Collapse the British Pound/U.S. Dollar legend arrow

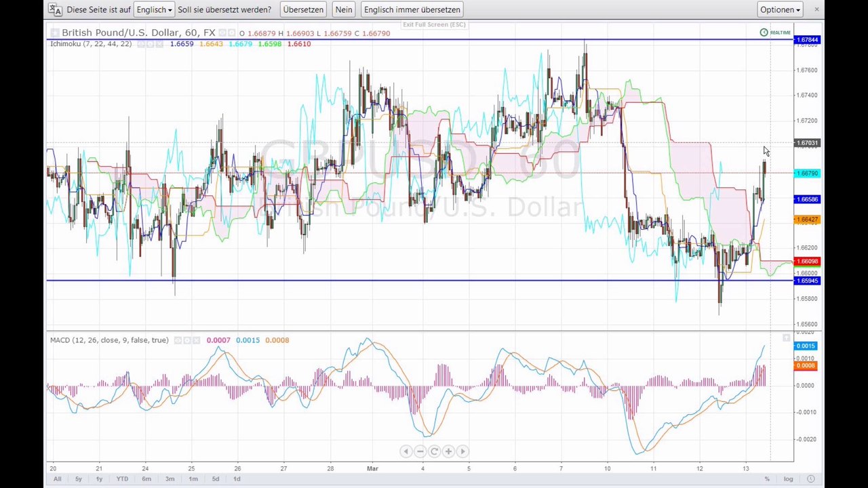(55, 33)
